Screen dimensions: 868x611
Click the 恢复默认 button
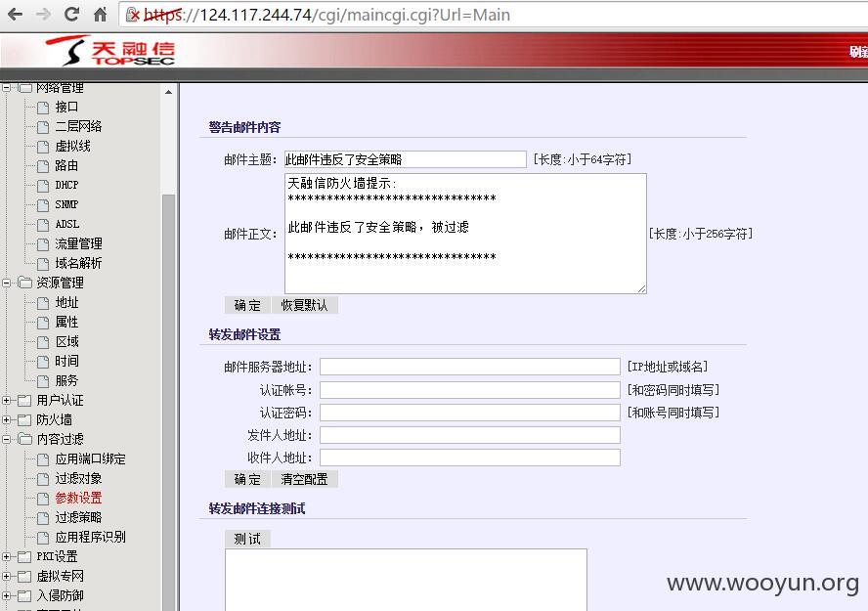(x=304, y=305)
